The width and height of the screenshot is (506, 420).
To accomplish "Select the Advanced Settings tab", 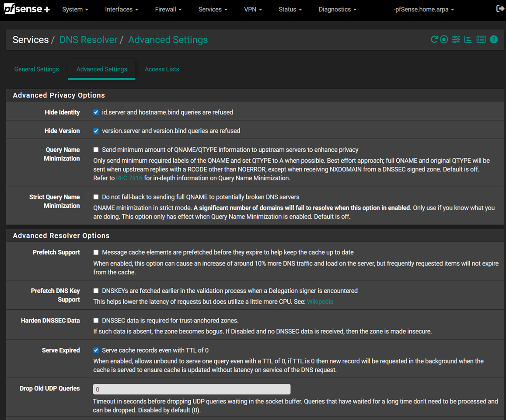I will point(101,69).
